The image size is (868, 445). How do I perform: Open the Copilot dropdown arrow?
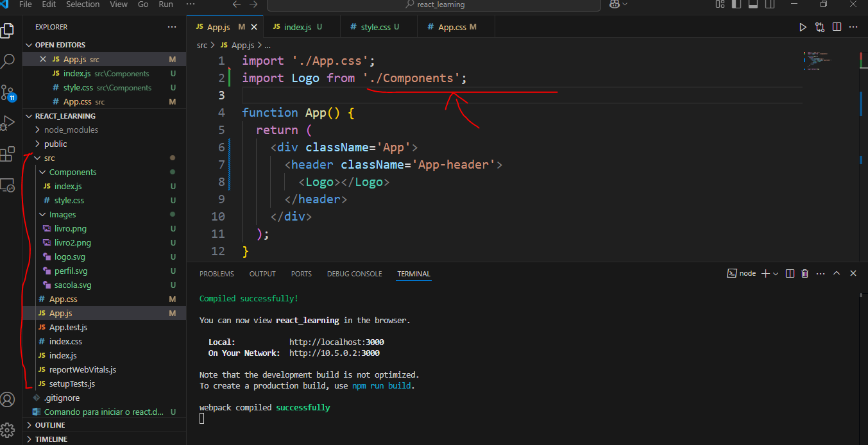(x=625, y=4)
